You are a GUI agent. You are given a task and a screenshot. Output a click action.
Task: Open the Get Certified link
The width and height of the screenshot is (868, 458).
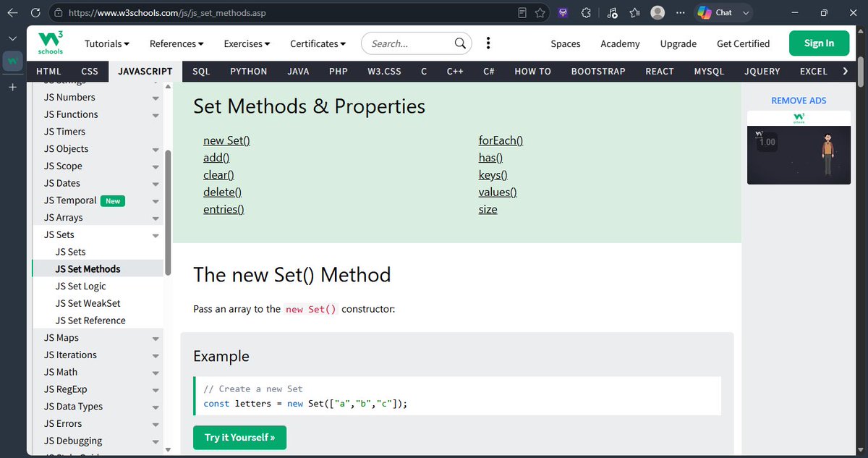pos(743,43)
